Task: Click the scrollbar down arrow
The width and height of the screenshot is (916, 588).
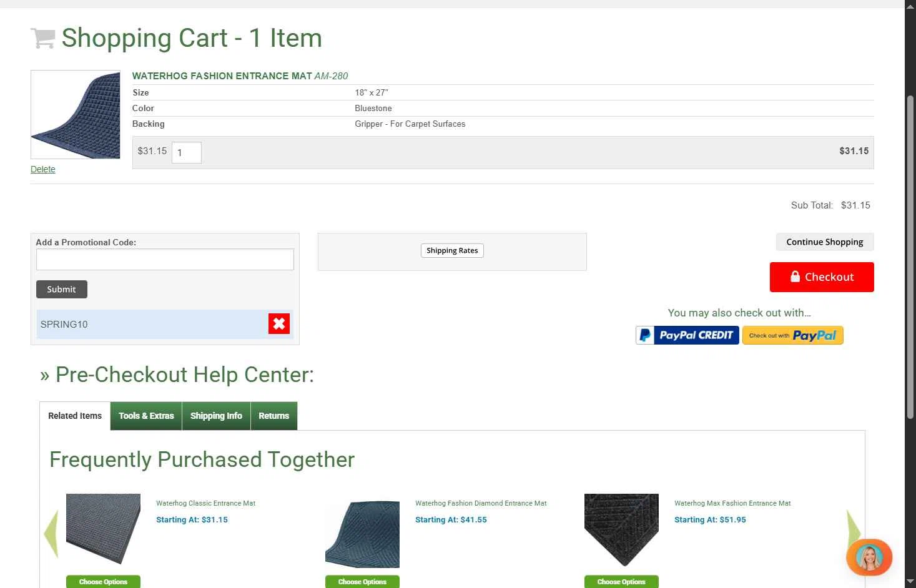Action: click(910, 582)
